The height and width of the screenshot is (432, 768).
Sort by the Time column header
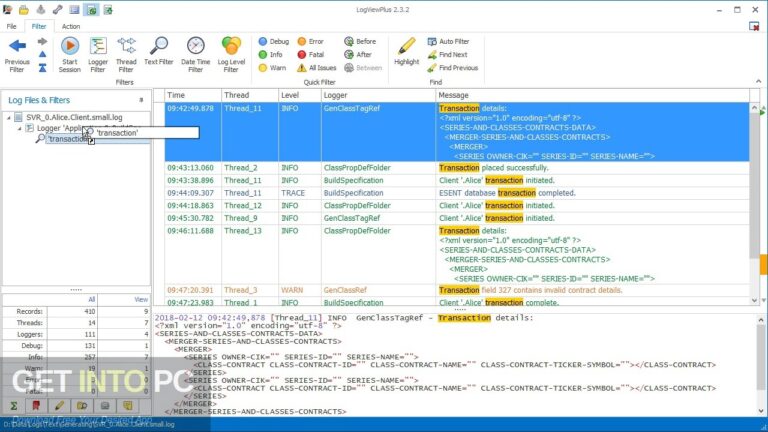click(192, 95)
